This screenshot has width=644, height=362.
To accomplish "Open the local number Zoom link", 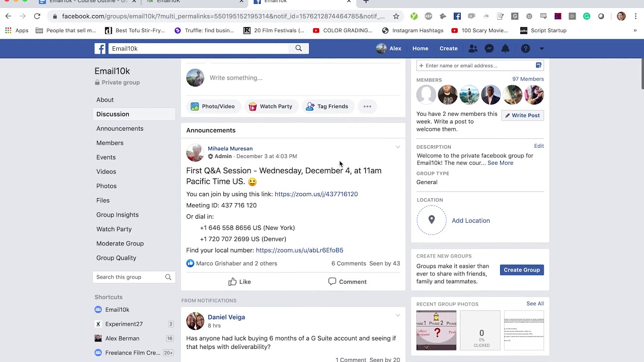I will (299, 250).
